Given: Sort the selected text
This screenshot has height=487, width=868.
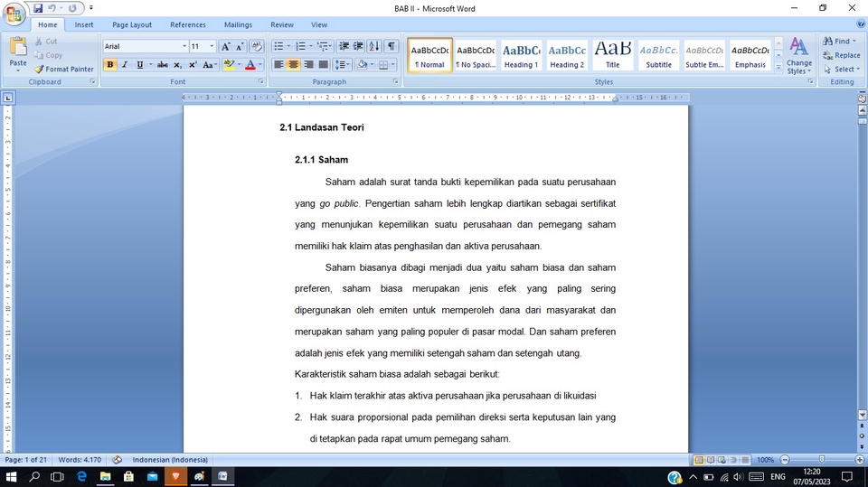Looking at the screenshot, I should pyautogui.click(x=374, y=46).
